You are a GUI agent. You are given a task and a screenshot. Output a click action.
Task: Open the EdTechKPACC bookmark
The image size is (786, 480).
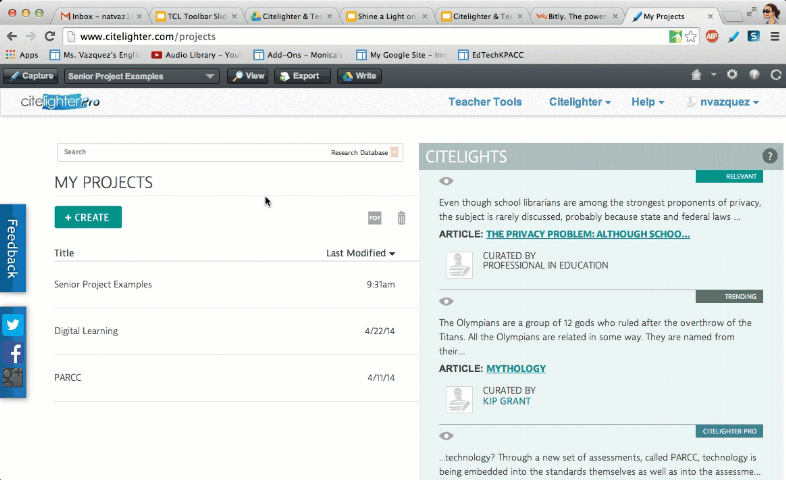491,55
